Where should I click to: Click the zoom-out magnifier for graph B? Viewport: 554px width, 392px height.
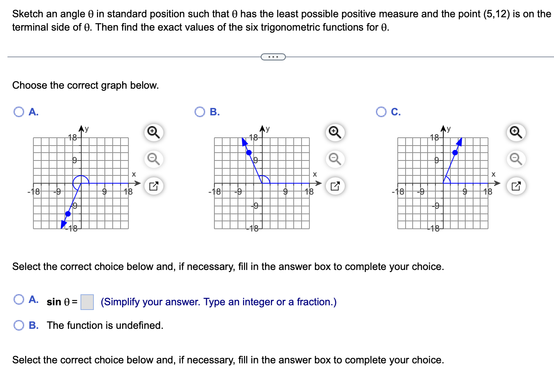[334, 159]
